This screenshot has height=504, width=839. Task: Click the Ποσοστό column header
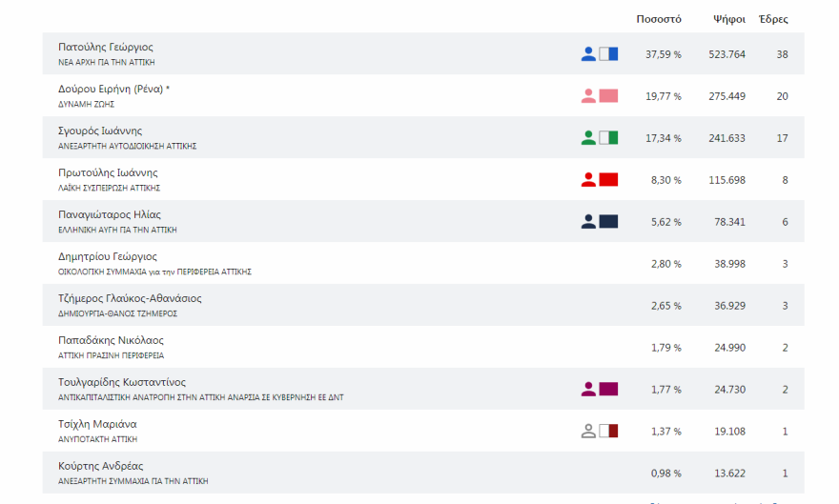[659, 19]
